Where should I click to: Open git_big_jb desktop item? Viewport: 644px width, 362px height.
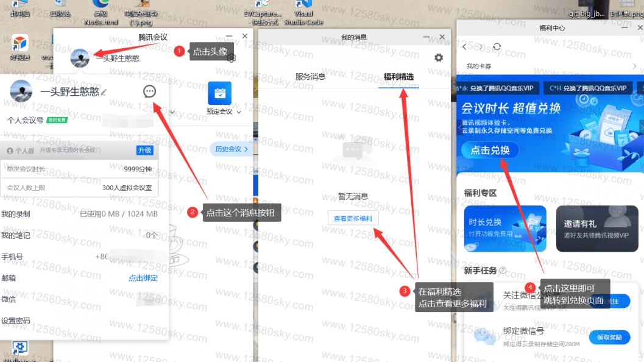(x=587, y=9)
